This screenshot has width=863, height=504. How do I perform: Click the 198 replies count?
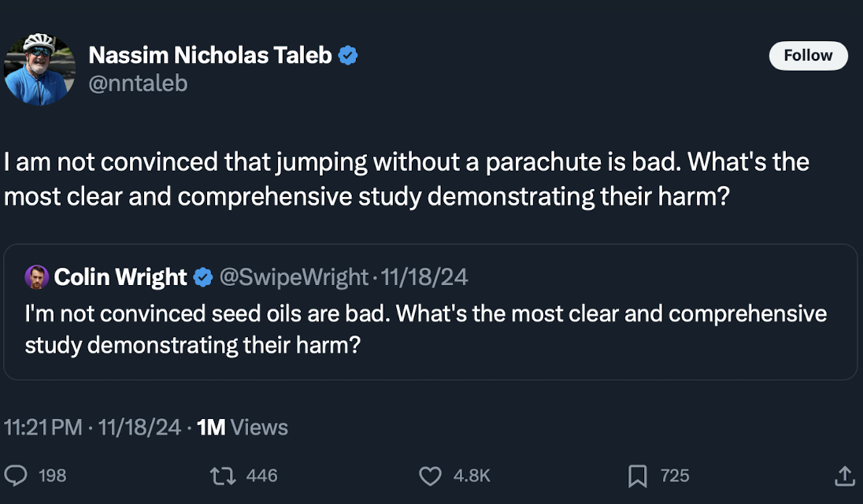pos(53,475)
